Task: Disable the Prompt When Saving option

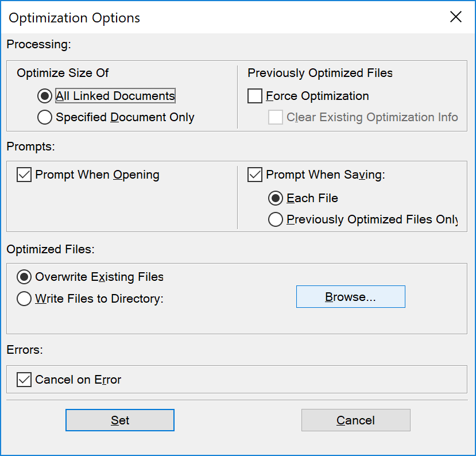Action: coord(254,175)
